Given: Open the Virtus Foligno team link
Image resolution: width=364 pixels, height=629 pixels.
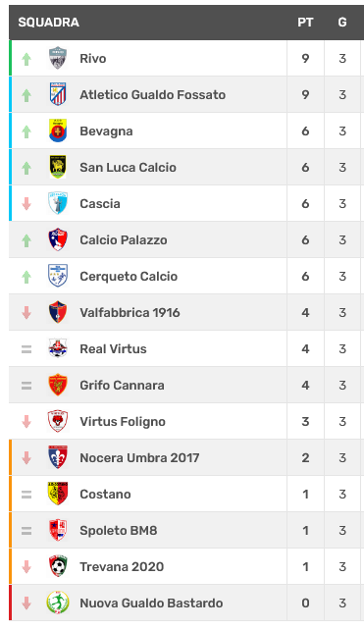Looking at the screenshot, I should coord(123,422).
